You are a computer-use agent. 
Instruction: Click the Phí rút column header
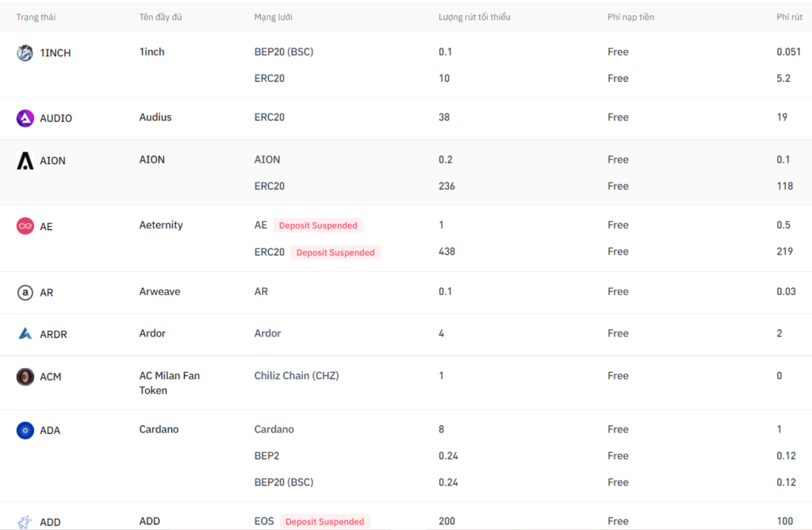(789, 17)
